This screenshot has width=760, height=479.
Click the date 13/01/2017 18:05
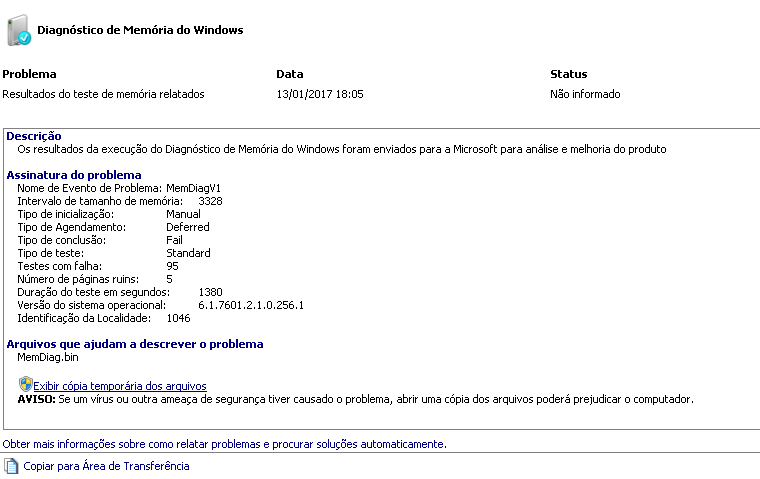point(320,94)
